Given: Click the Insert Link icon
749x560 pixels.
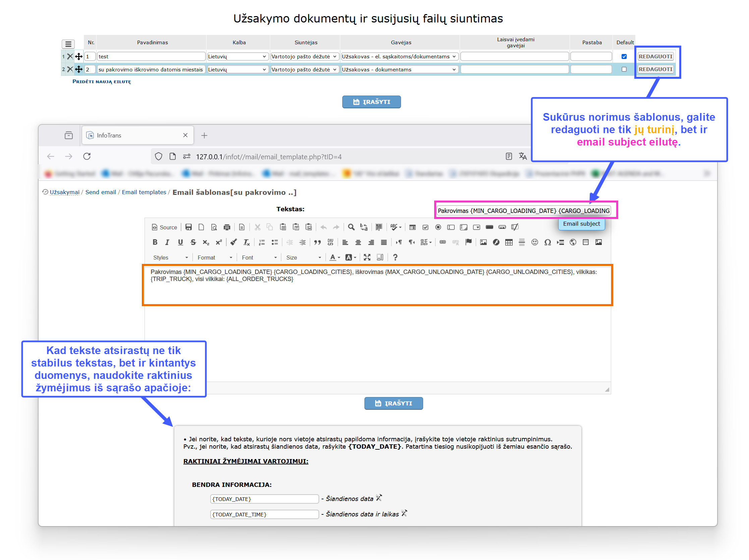Looking at the screenshot, I should click(x=443, y=242).
